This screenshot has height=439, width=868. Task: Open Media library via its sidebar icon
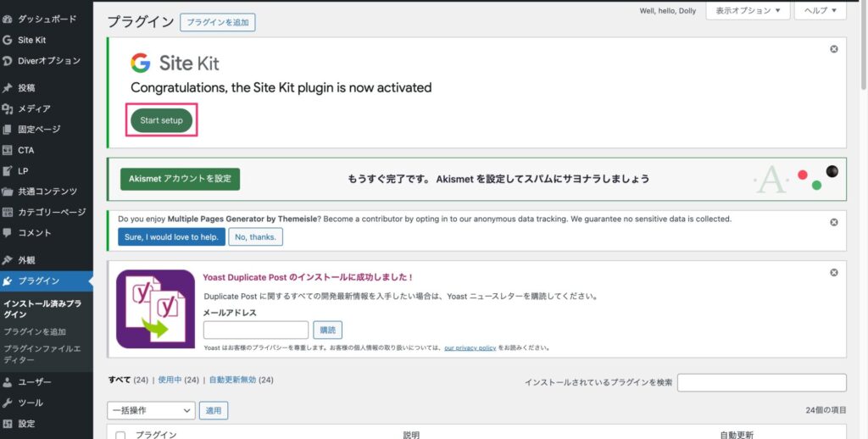pyautogui.click(x=8, y=108)
